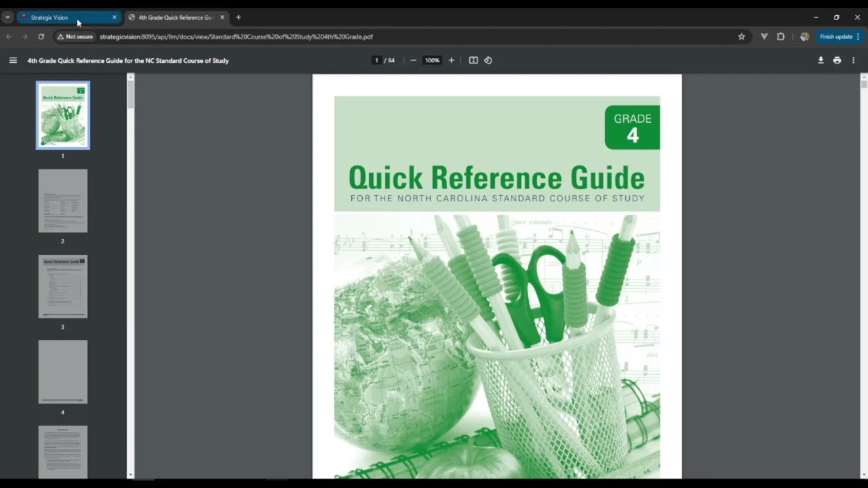Select page 2 thumbnail
This screenshot has height=488, width=868.
click(63, 201)
